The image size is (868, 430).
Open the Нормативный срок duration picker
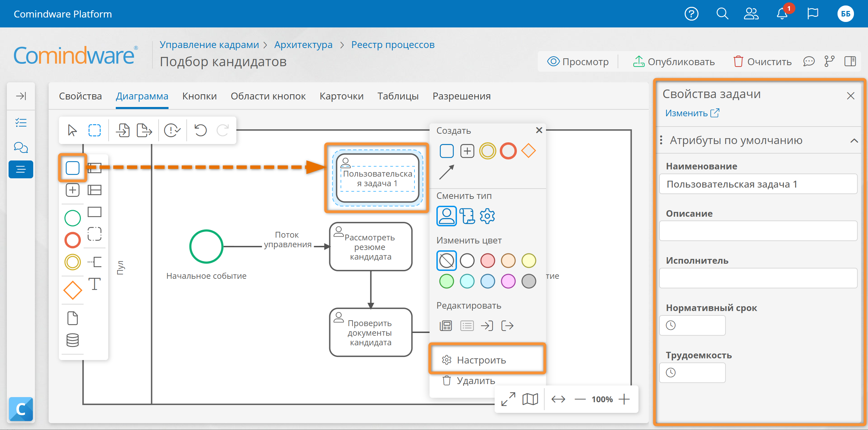pos(692,325)
